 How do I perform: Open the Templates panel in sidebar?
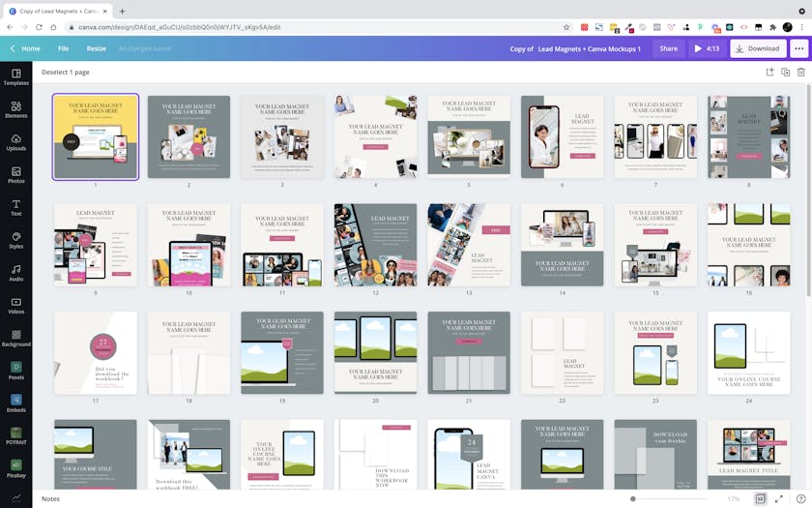coord(15,76)
